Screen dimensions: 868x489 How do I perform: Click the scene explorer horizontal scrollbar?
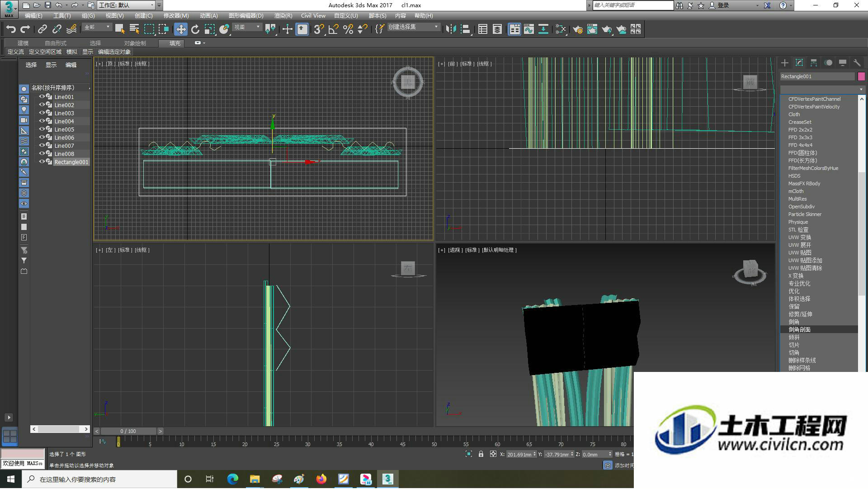(x=60, y=429)
